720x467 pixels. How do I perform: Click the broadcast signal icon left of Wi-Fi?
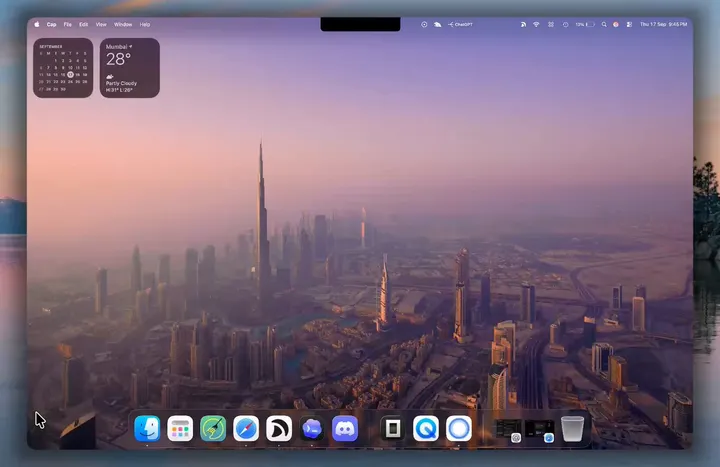tap(523, 24)
